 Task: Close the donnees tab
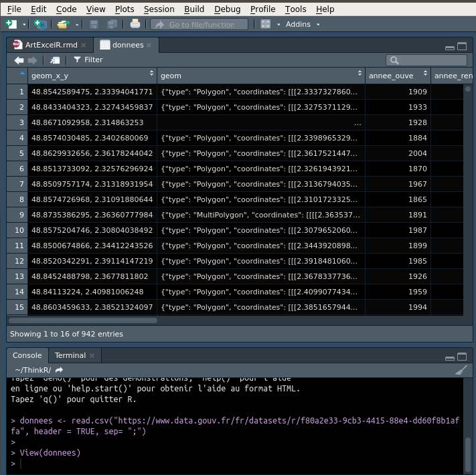coord(149,45)
